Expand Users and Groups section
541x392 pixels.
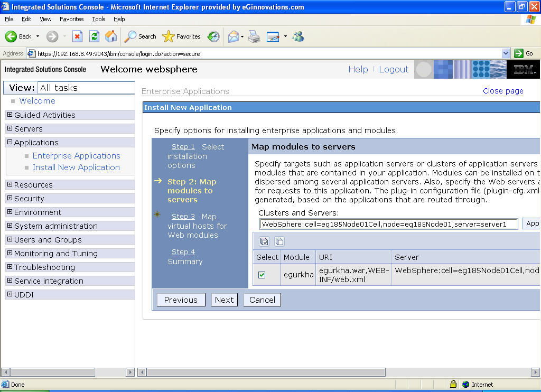[x=10, y=239]
